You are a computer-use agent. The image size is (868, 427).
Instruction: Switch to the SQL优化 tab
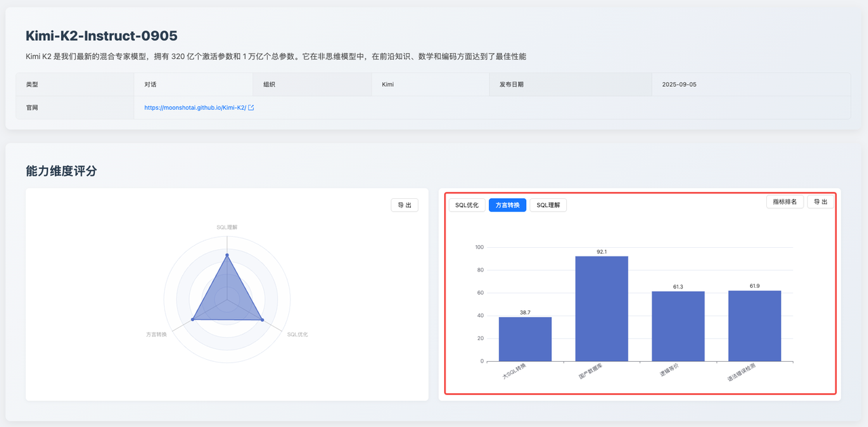click(467, 205)
